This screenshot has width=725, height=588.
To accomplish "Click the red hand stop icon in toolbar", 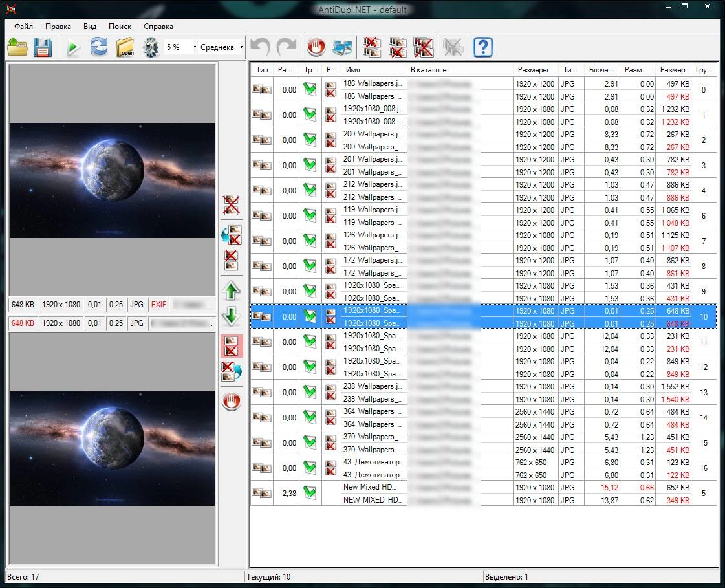I will (x=317, y=47).
